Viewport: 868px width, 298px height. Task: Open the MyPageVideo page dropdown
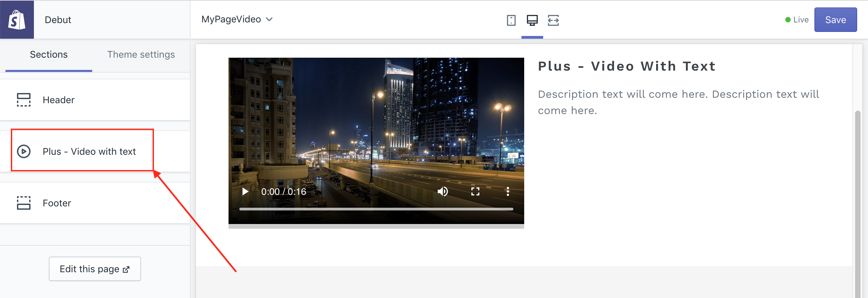tap(237, 19)
